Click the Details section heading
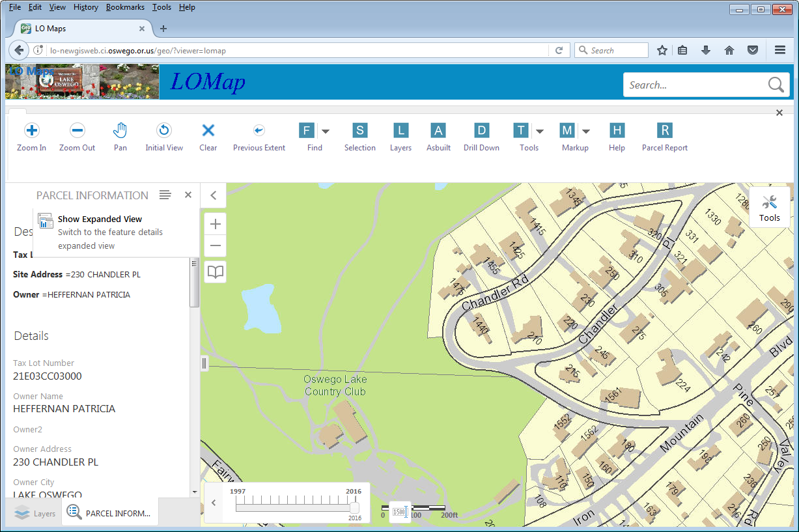The image size is (799, 532). pyautogui.click(x=31, y=336)
